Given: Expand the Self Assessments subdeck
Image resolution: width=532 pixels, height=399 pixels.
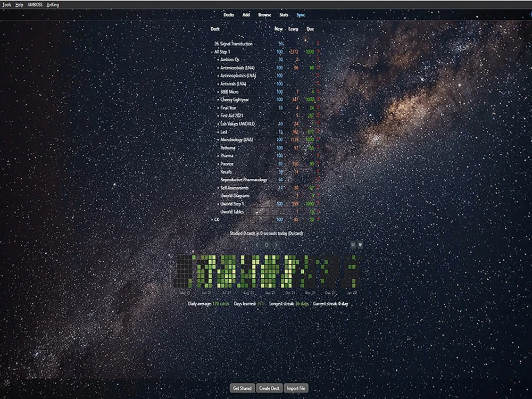Looking at the screenshot, I should [x=218, y=188].
